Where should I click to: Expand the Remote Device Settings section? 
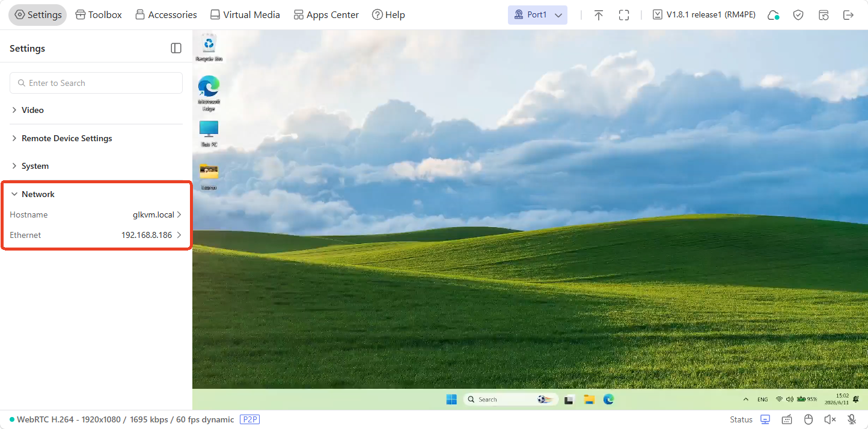96,138
